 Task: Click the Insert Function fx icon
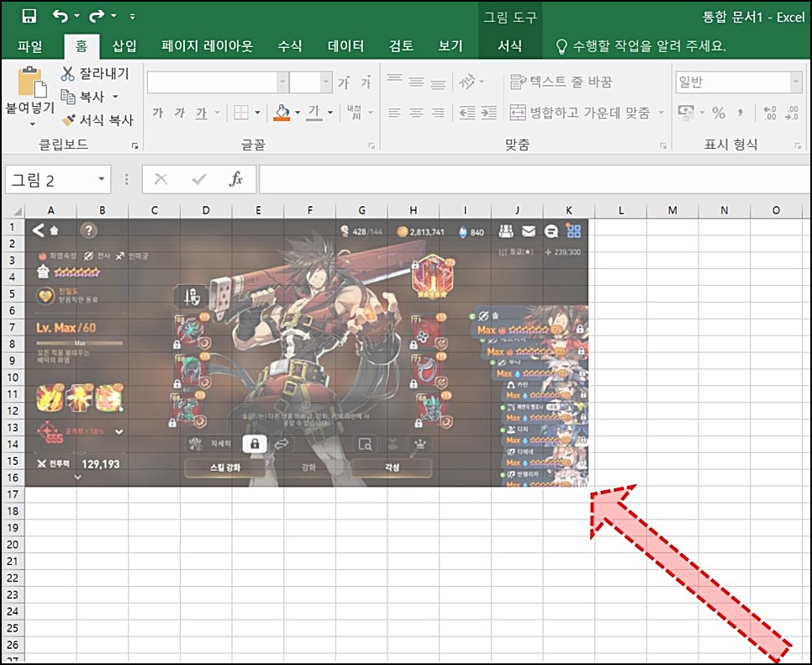tap(235, 179)
